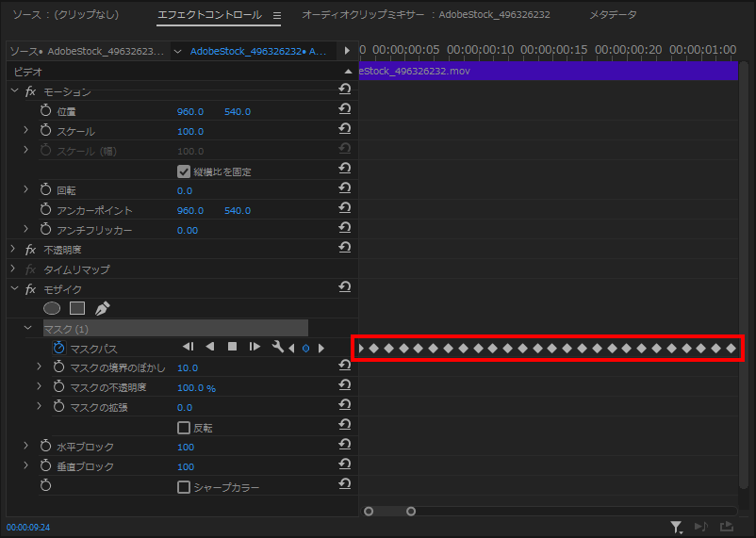This screenshot has width=756, height=538.
Task: Toggle animation stopwatch for 位置
Action: click(x=46, y=111)
